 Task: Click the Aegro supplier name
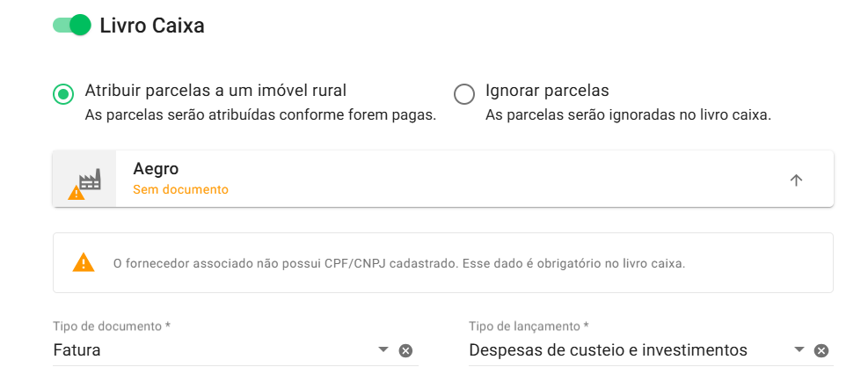(156, 169)
